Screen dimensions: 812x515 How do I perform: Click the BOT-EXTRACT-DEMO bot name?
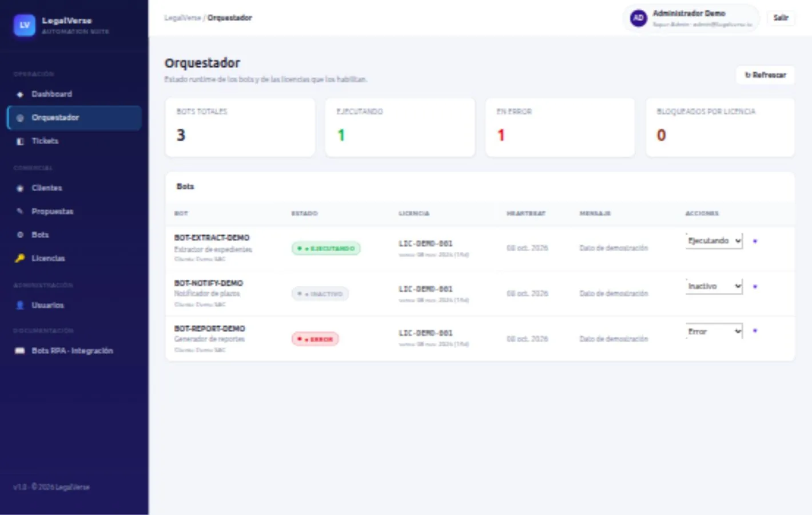212,238
